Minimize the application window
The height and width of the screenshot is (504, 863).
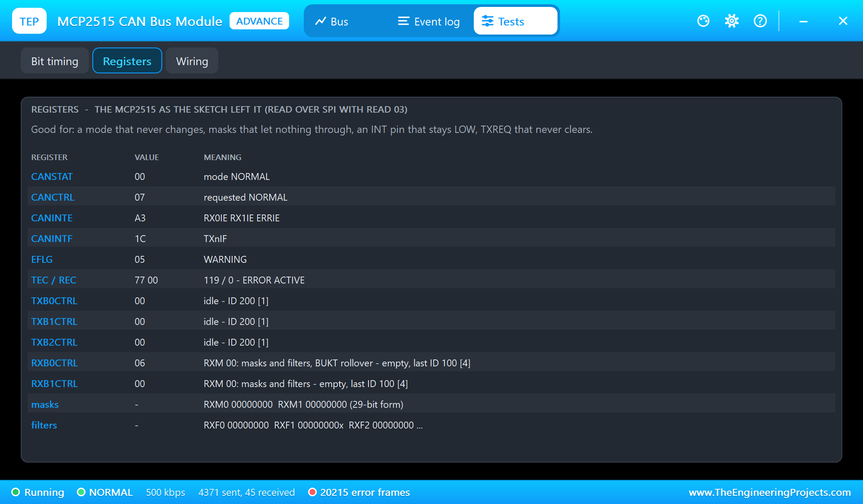tap(803, 21)
